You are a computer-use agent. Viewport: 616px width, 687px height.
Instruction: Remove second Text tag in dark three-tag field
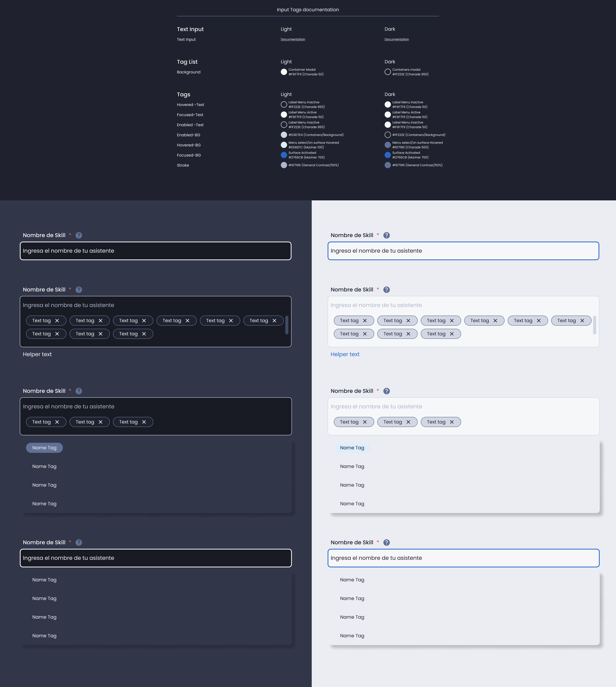tap(101, 422)
